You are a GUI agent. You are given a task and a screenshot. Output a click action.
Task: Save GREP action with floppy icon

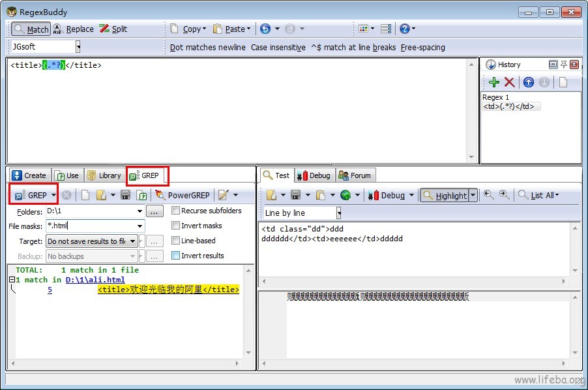(x=125, y=195)
